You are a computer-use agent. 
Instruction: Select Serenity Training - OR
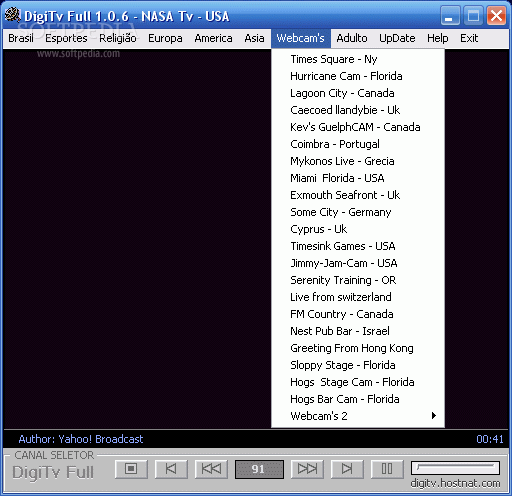(358, 280)
